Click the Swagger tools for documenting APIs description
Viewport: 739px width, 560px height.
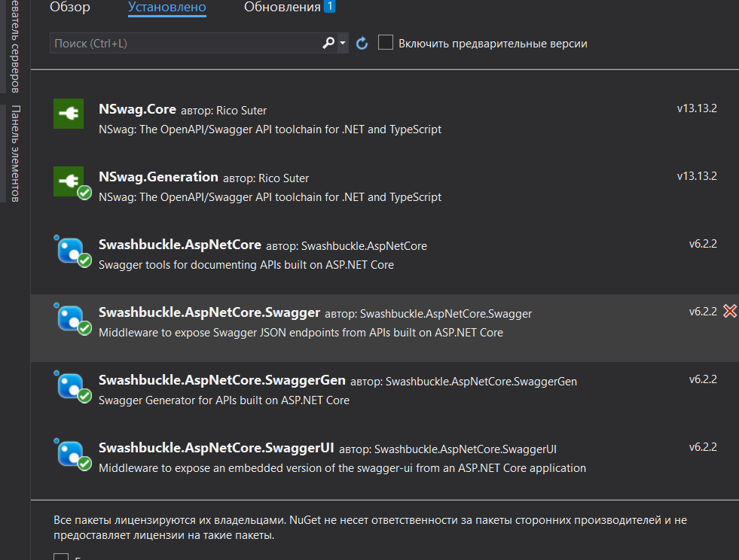pos(246,265)
